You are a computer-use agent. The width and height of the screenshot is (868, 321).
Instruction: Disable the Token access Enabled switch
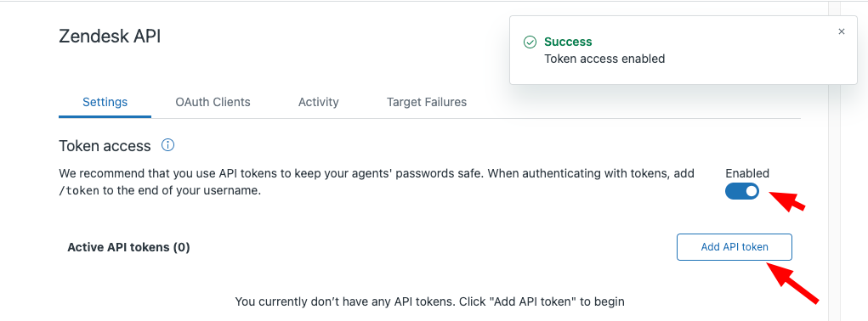pyautogui.click(x=742, y=191)
